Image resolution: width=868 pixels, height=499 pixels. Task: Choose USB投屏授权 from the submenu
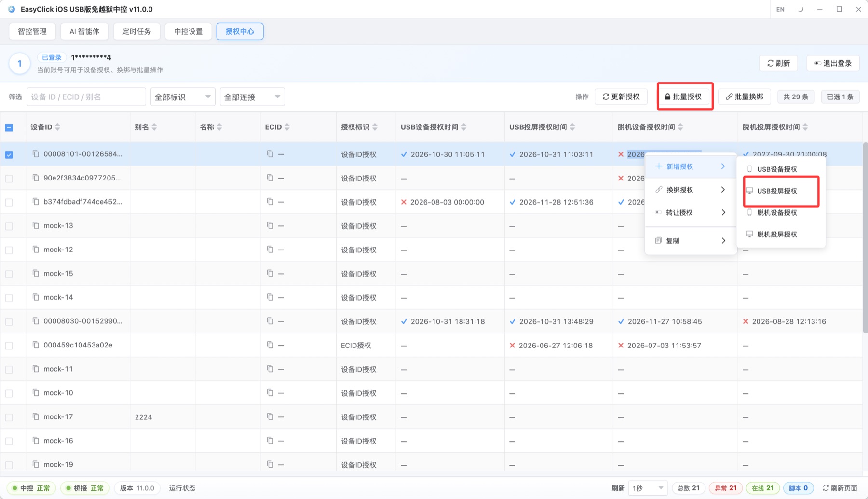781,191
